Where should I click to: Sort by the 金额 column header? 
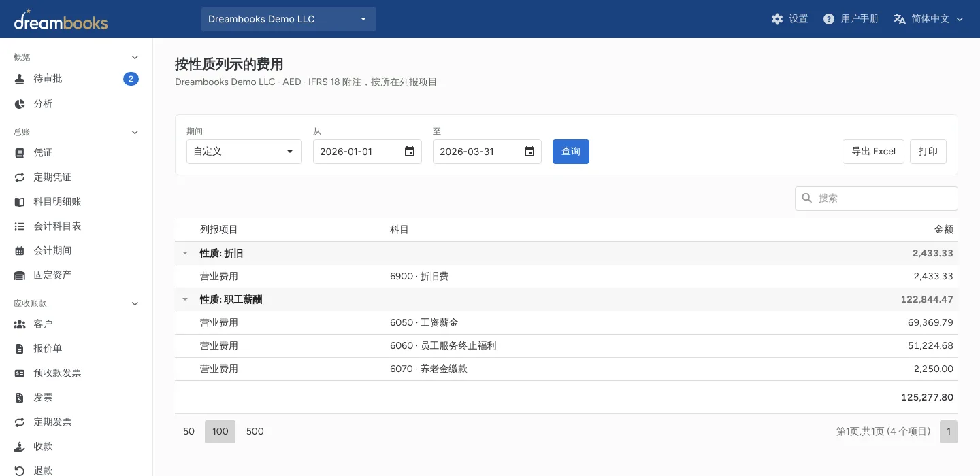[944, 230]
